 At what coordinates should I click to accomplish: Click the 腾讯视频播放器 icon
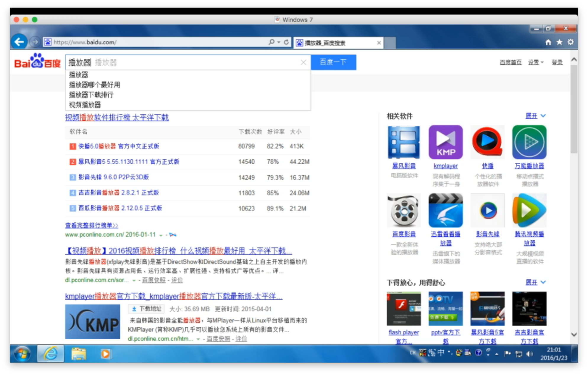[x=529, y=211]
